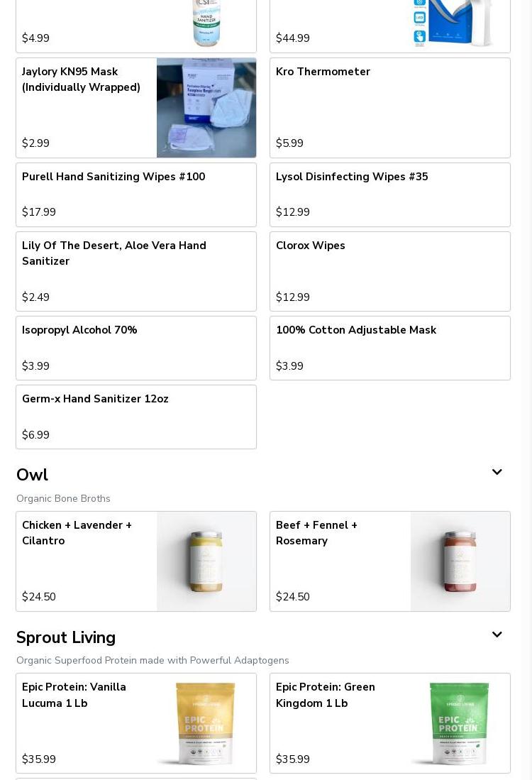This screenshot has width=532, height=780.
Task: Collapse the Sprout Living section chevron
Action: click(497, 635)
